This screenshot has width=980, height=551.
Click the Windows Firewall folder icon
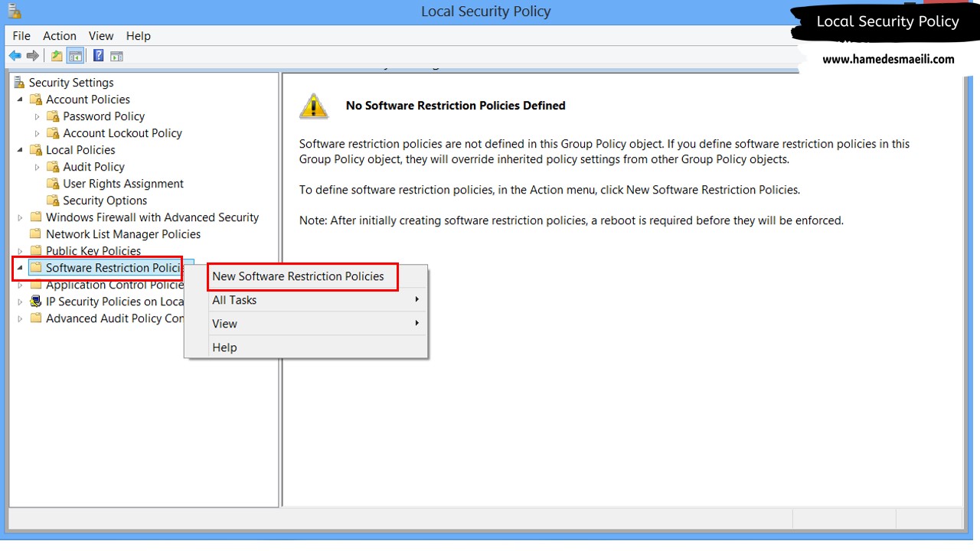pyautogui.click(x=35, y=217)
